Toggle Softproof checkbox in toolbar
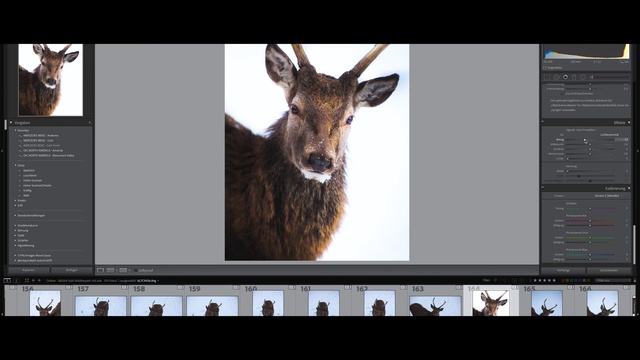 tap(136, 270)
